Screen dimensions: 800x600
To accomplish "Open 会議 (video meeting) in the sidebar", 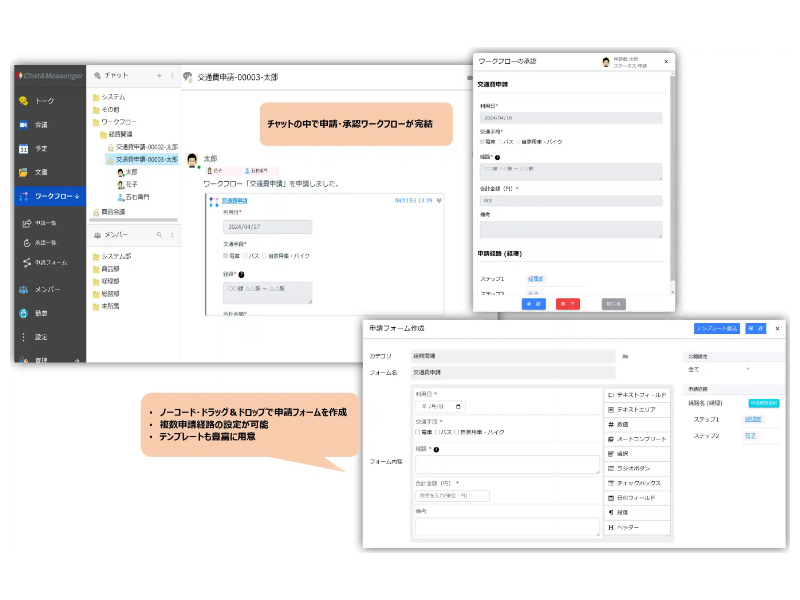I will click(50, 125).
